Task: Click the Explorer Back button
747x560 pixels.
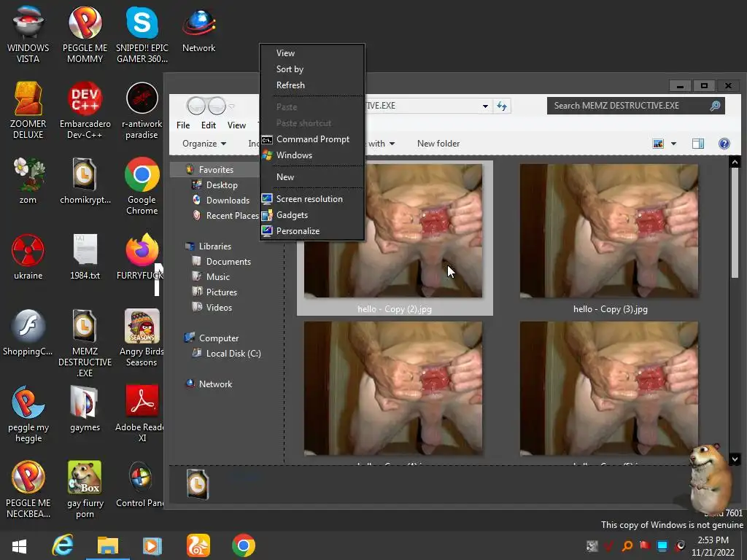Action: coord(196,106)
